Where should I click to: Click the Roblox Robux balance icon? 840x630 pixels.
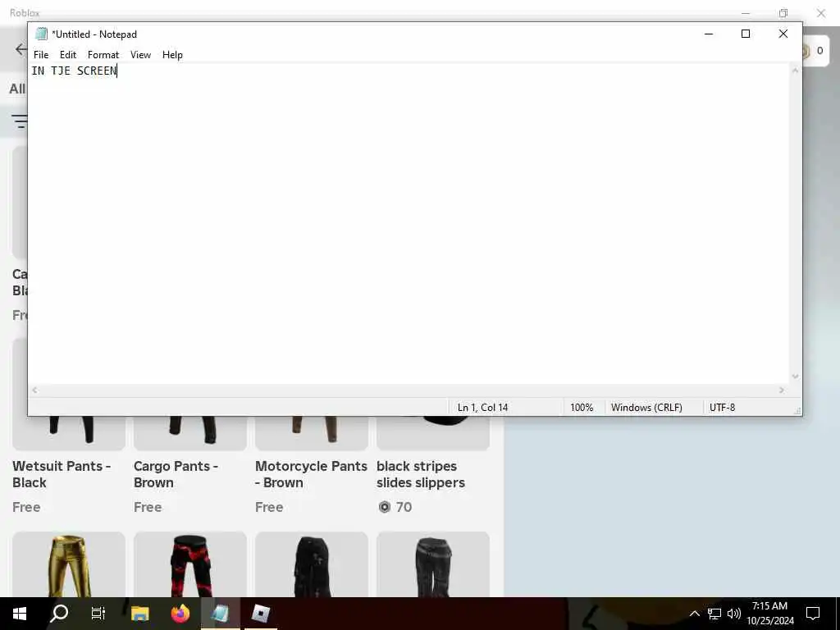pyautogui.click(x=805, y=52)
